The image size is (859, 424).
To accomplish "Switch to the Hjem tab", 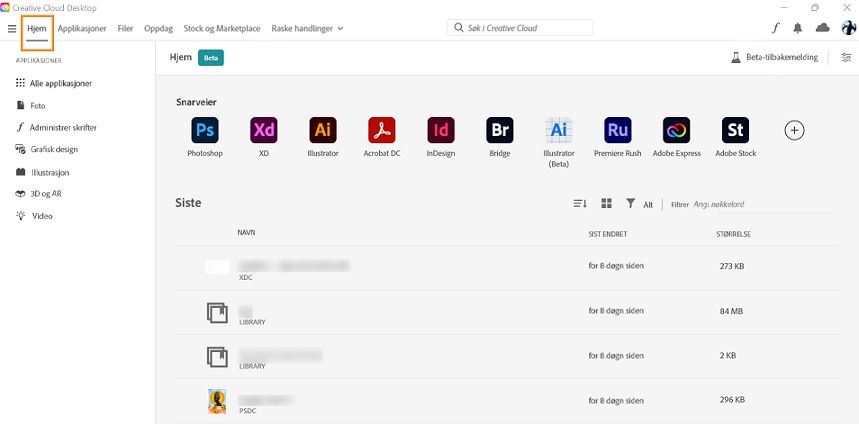I will point(37,28).
